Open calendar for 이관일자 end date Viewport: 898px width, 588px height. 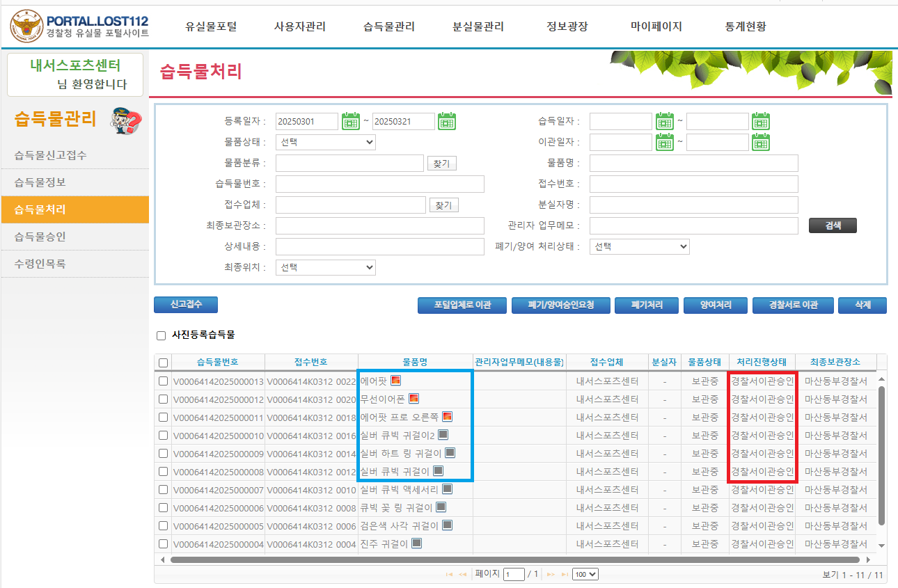coord(760,143)
